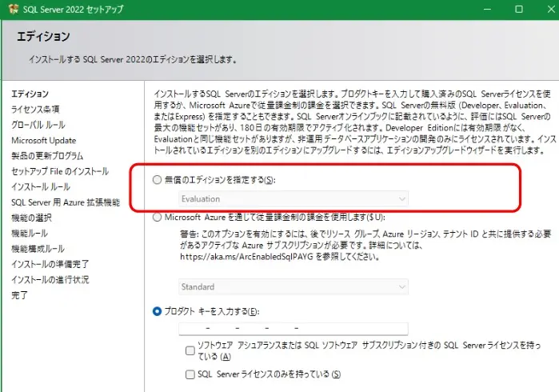Select the Microsoft Azure pay-as-you-go radio button
Screen dimensions: 559x392
coord(157,218)
